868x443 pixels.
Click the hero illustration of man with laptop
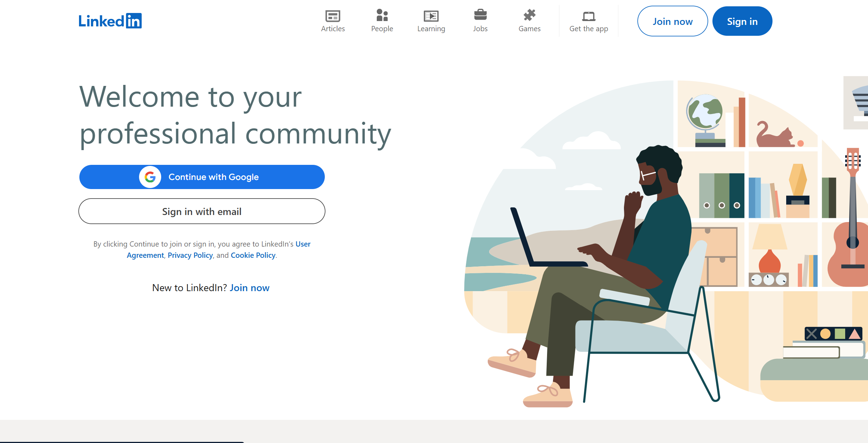point(666,242)
